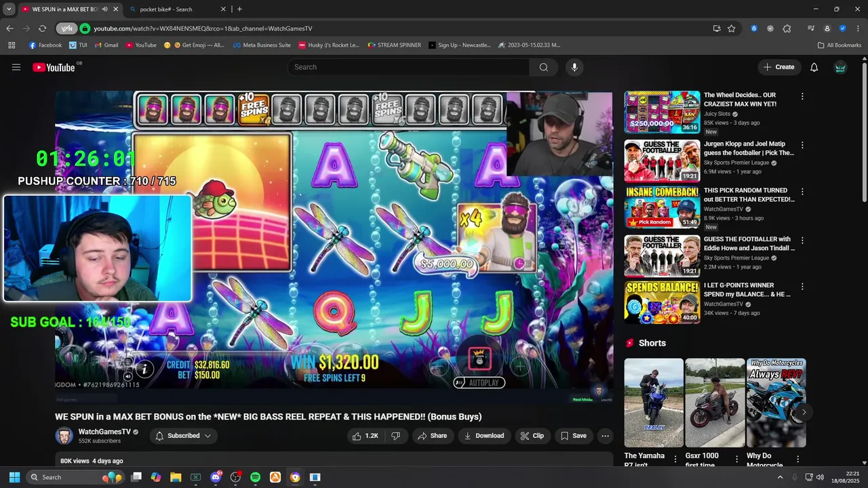Focus the YouTube search field
Image resolution: width=868 pixels, height=488 pixels.
pos(408,67)
